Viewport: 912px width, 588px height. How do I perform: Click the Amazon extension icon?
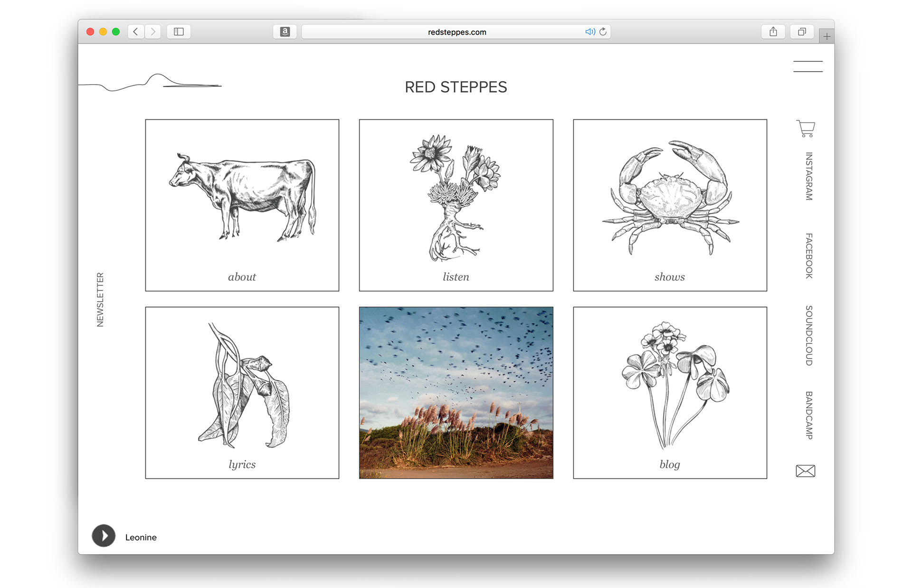click(285, 32)
